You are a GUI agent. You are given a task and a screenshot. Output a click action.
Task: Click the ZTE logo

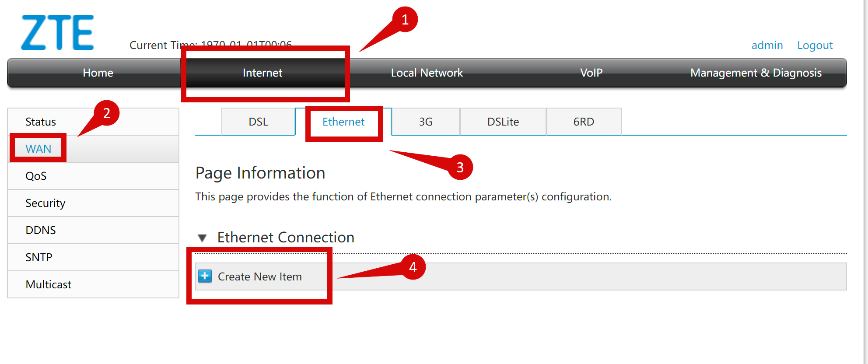coord(57,32)
